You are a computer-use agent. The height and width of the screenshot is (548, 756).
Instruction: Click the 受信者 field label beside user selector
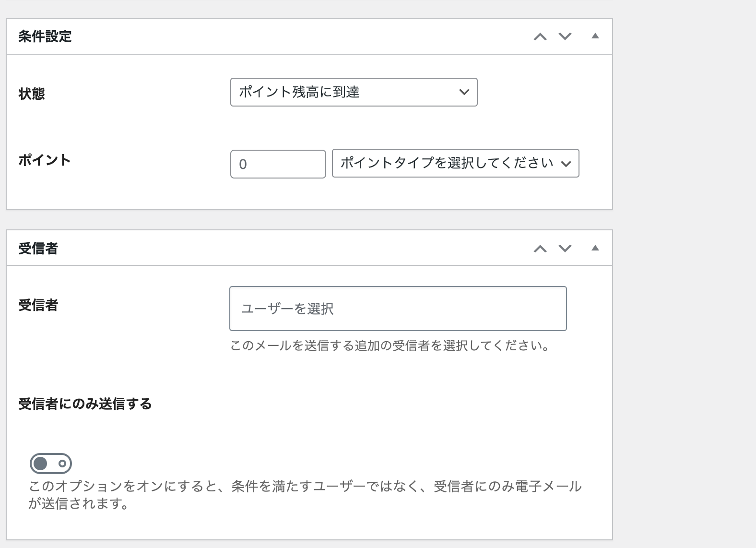pos(38,305)
